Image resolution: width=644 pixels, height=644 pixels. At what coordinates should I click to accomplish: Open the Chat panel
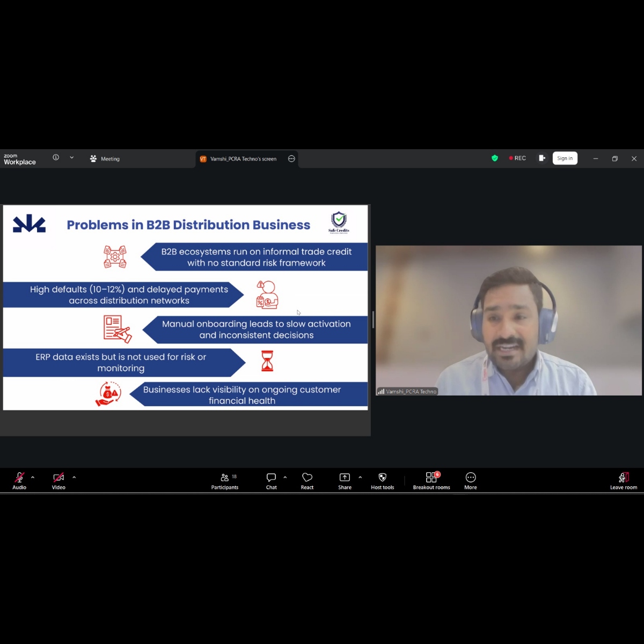click(x=271, y=480)
